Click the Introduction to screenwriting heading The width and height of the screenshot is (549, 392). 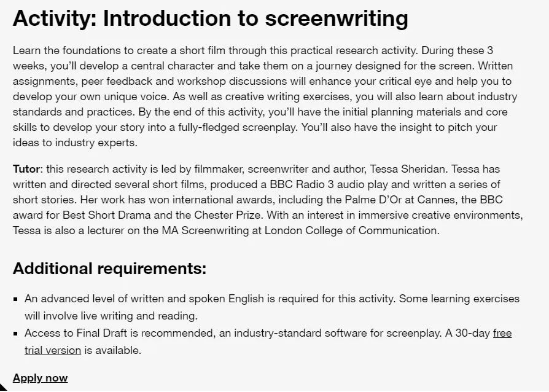click(x=210, y=18)
